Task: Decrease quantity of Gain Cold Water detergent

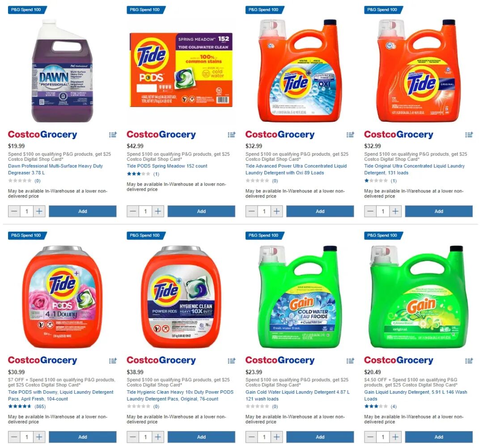Action: (251, 437)
